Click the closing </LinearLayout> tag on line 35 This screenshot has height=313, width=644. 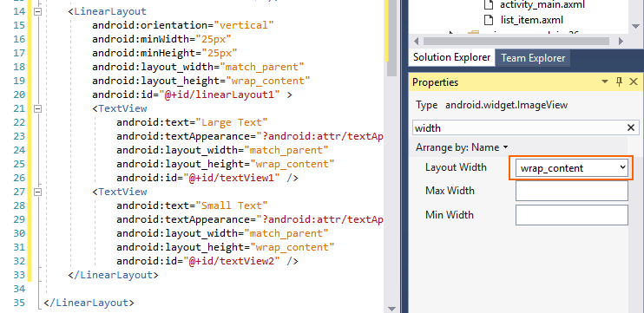[x=89, y=303]
